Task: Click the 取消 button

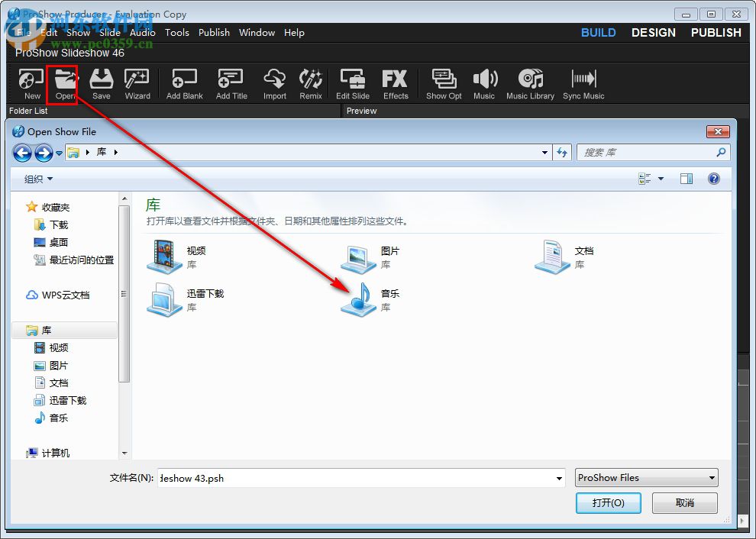Action: (x=684, y=502)
